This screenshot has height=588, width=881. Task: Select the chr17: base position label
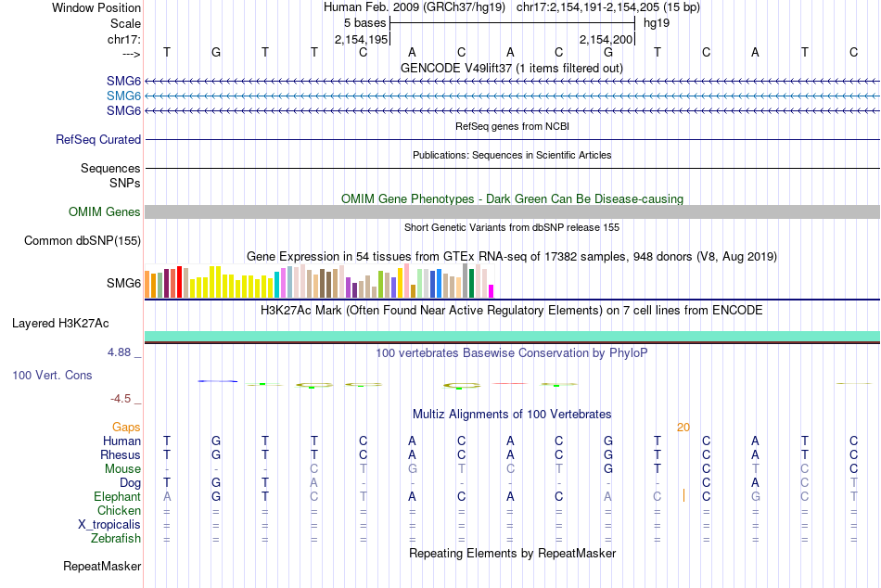pyautogui.click(x=123, y=39)
